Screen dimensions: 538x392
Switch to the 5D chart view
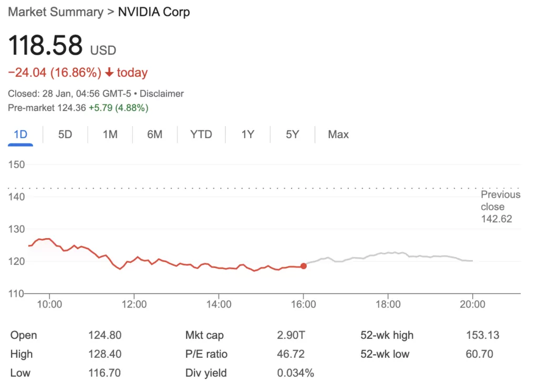click(x=65, y=135)
